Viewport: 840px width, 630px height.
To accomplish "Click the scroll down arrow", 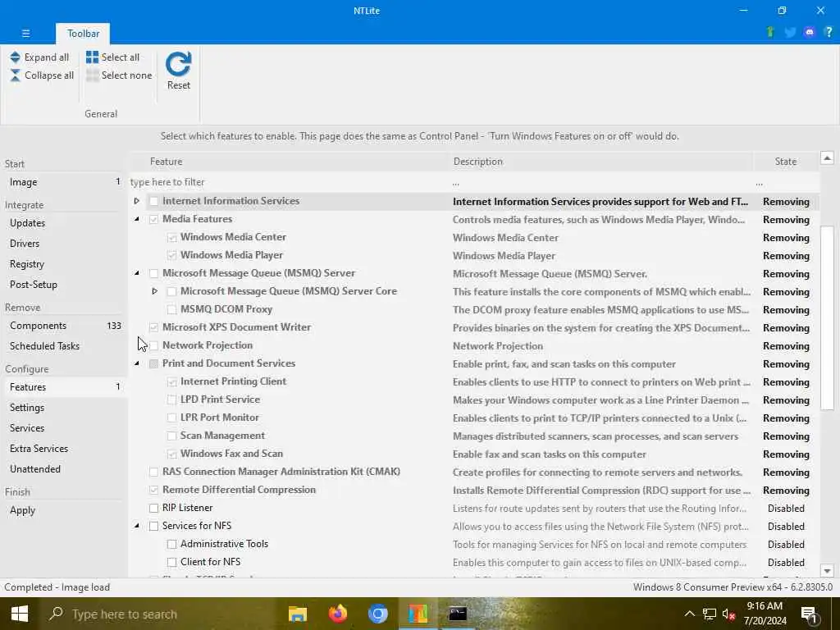I will pyautogui.click(x=827, y=571).
